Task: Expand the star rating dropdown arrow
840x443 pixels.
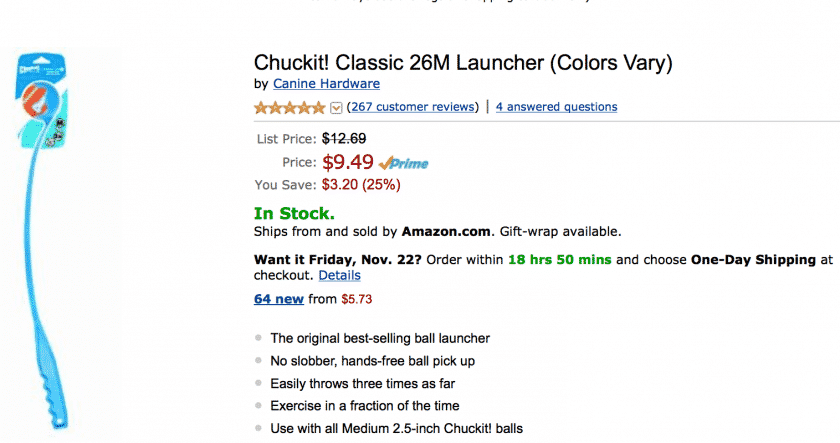Action: (336, 108)
